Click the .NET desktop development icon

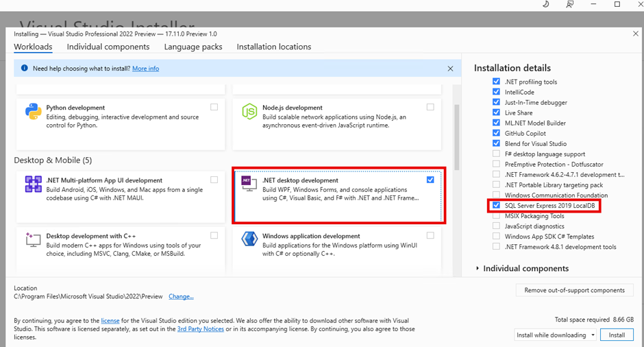tap(249, 183)
